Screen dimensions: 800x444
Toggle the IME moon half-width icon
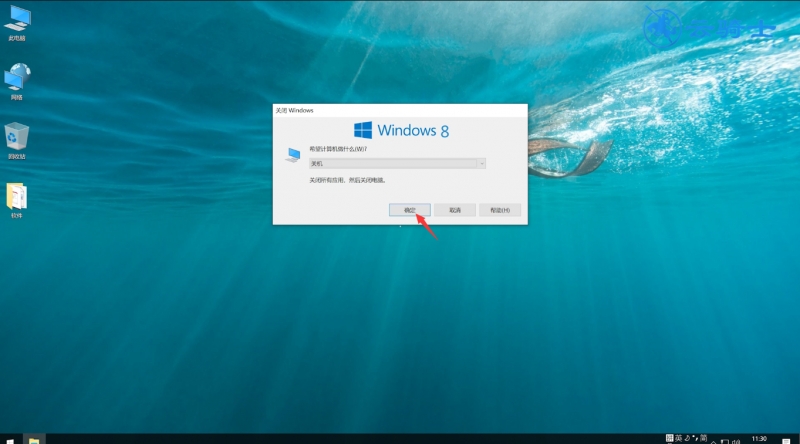tap(687, 438)
